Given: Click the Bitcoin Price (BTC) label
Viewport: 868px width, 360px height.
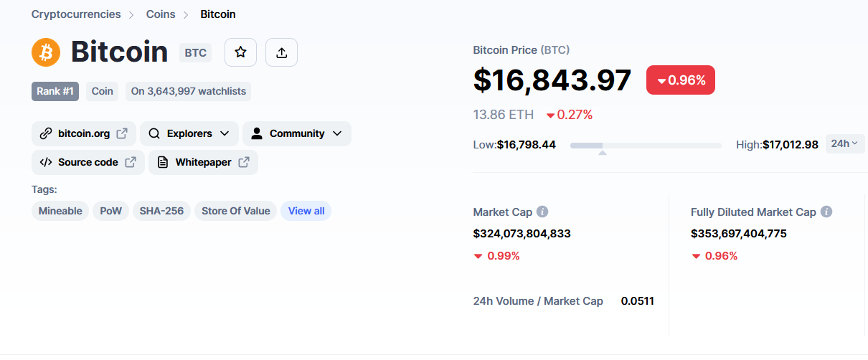Looking at the screenshot, I should (522, 50).
